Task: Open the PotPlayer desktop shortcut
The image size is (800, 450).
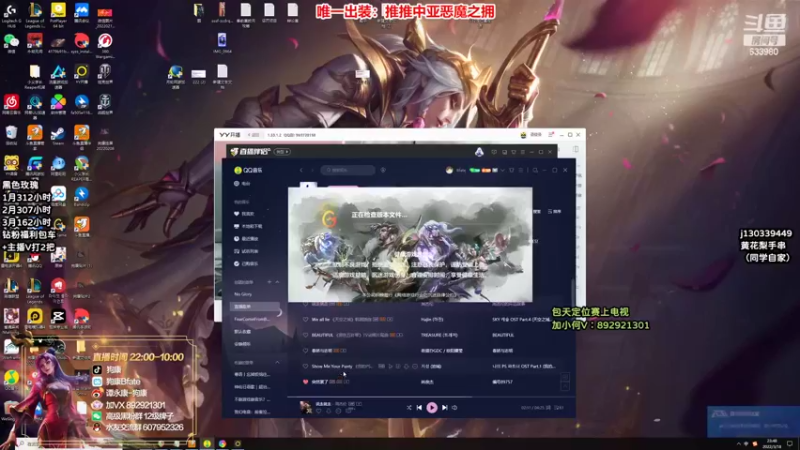Action: (58, 11)
